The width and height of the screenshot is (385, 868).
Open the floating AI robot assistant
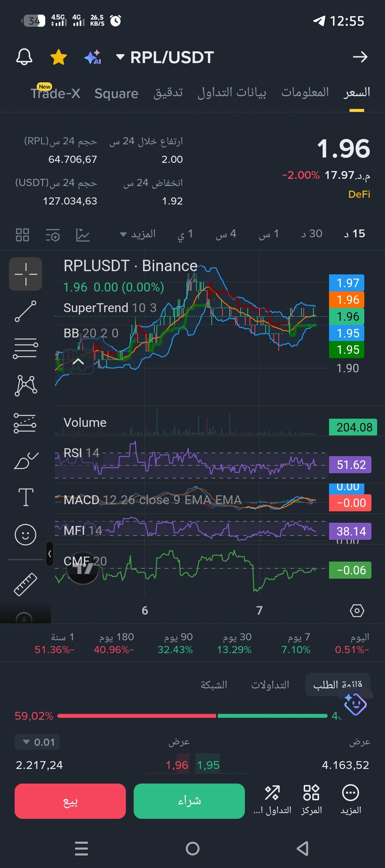click(x=355, y=704)
